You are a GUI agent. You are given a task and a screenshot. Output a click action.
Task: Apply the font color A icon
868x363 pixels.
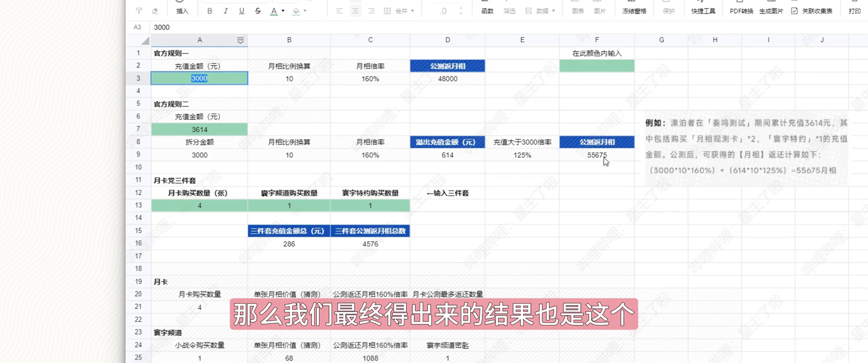click(x=274, y=11)
